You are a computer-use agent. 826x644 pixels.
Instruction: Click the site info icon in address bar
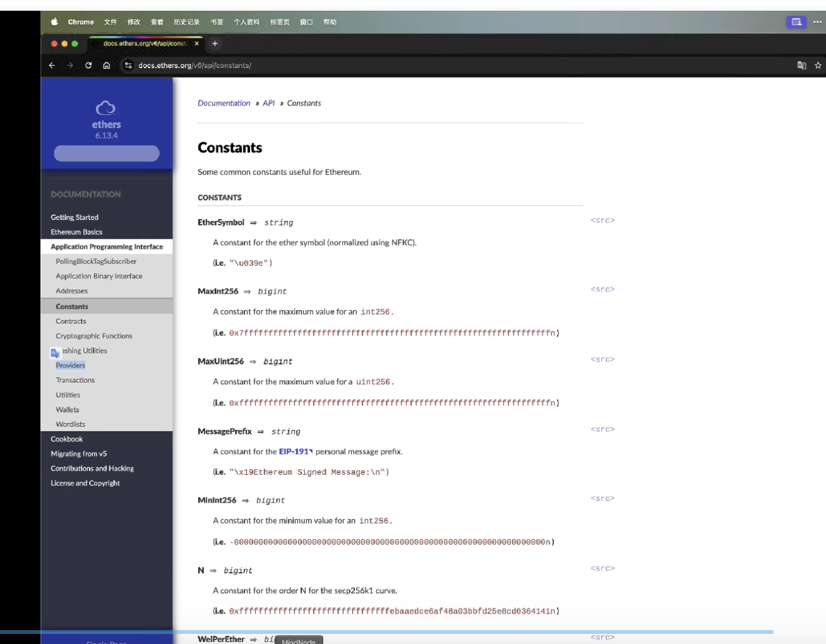(x=128, y=65)
